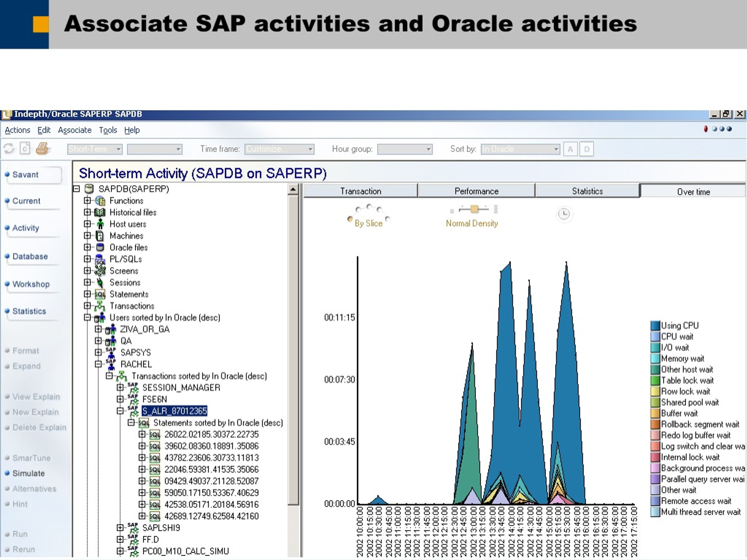
Task: Click the Row lock wait legend swatch
Action: click(655, 391)
